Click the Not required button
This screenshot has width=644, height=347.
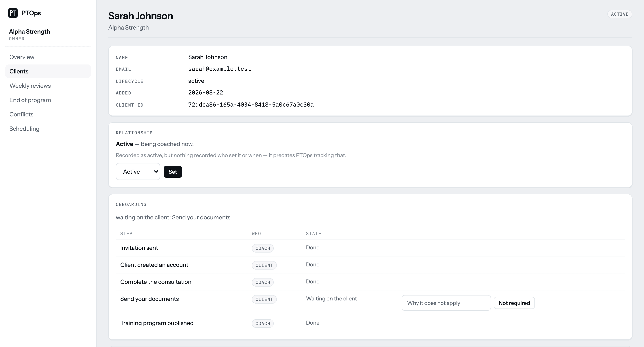(514, 303)
